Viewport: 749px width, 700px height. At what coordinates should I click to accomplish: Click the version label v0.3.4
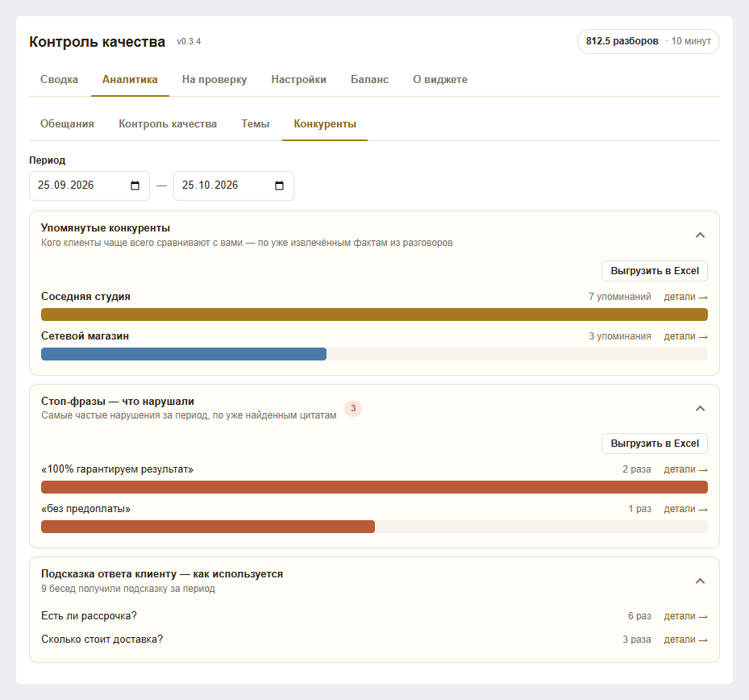tap(189, 42)
